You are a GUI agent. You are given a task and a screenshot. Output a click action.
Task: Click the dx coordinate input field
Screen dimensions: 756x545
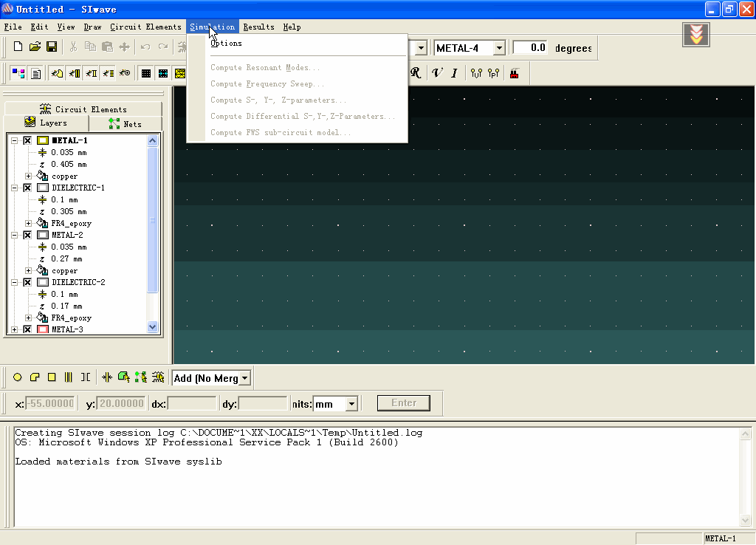pos(192,404)
